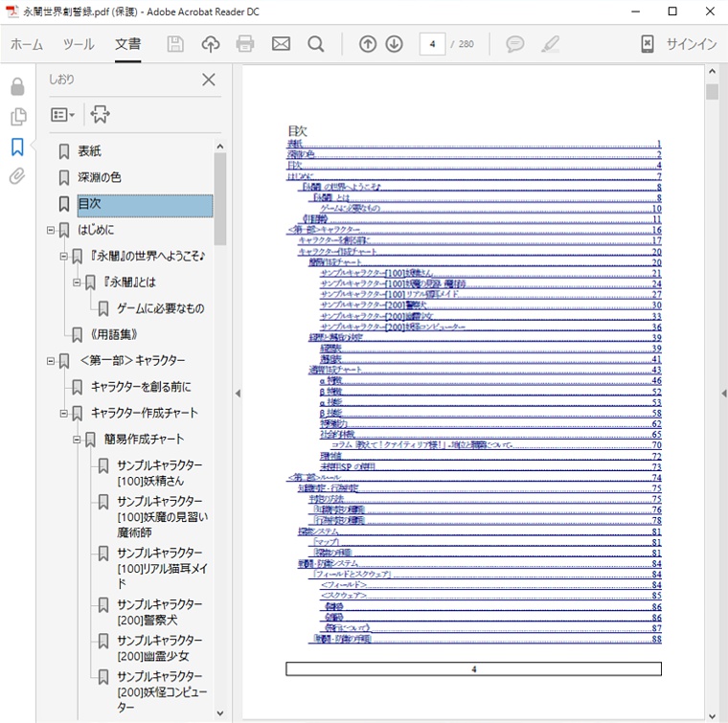Screen dimensions: 728x723
Task: Collapse the <第一部>キャラクター node
Action: tap(50, 361)
